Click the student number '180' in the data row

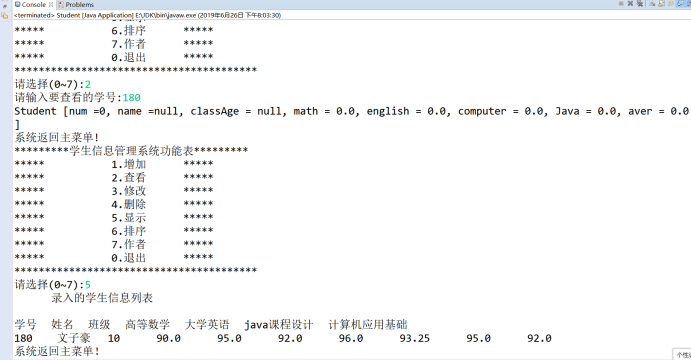click(23, 338)
